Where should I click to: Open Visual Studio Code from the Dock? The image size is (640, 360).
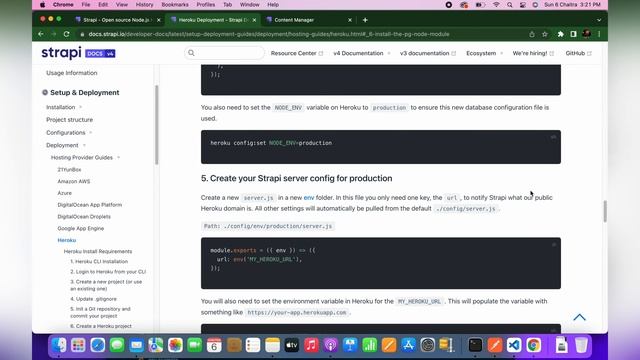click(x=514, y=345)
